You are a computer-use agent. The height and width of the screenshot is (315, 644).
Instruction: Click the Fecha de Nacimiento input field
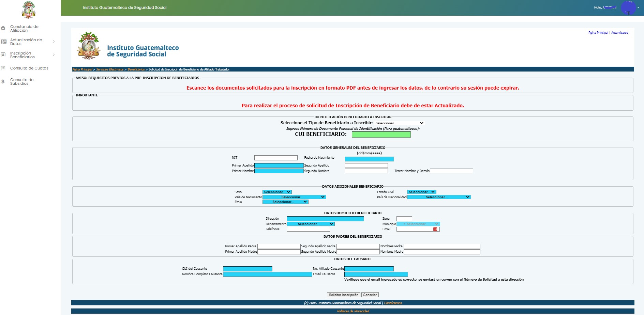click(x=369, y=159)
